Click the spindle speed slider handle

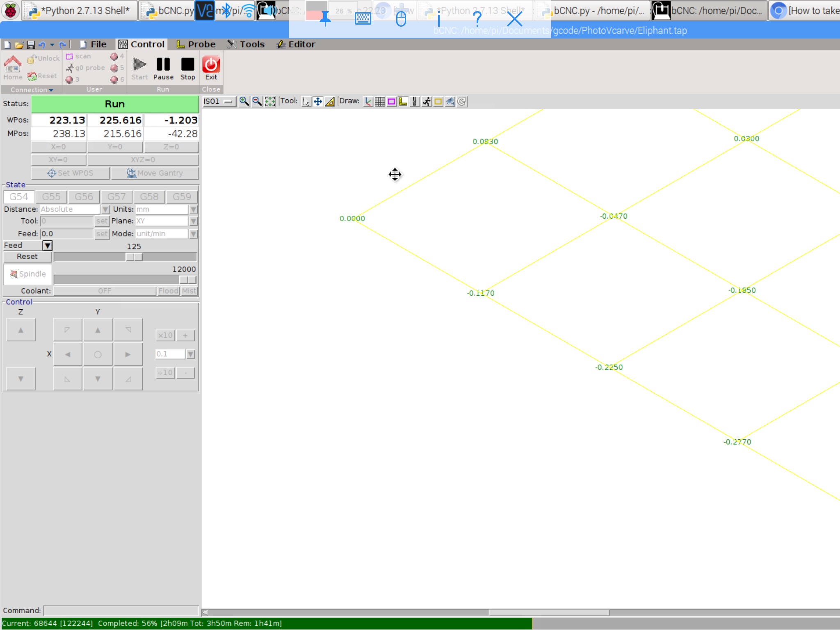[x=188, y=280]
